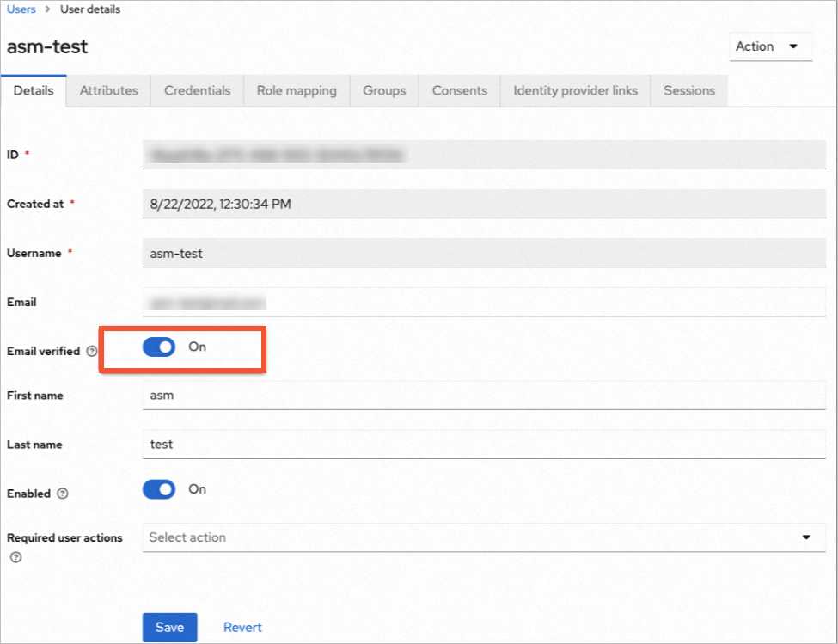Go to the Groups tab
Image resolution: width=838 pixels, height=644 pixels.
384,91
